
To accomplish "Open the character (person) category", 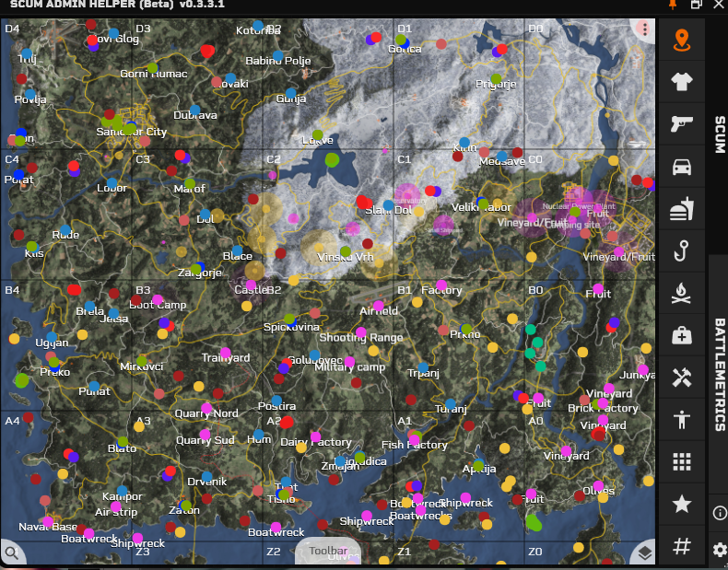I will tap(682, 420).
